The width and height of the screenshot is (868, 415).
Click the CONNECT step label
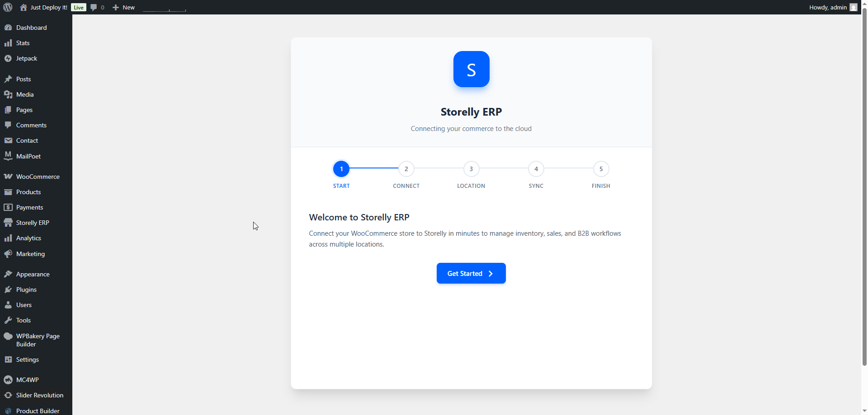[406, 186]
